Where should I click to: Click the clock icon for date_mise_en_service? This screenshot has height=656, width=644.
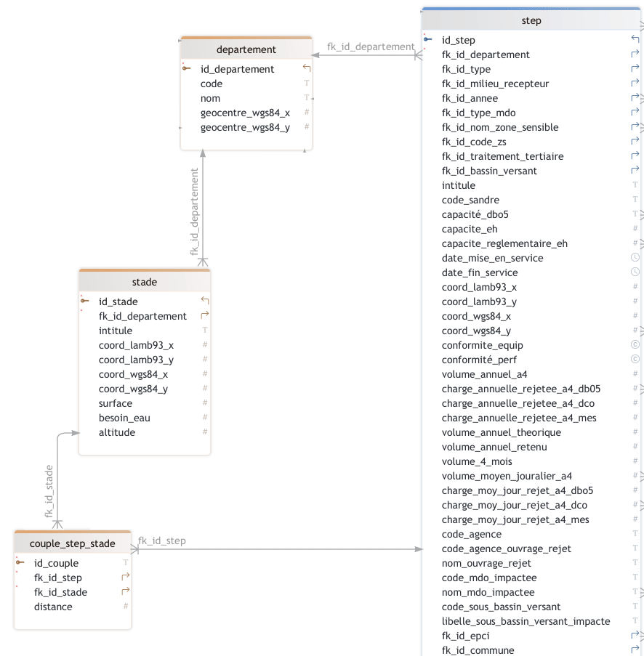[x=635, y=258]
